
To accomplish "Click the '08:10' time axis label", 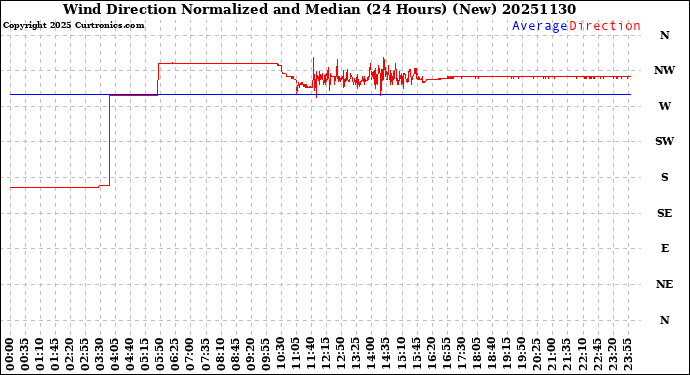I will coord(220,355).
